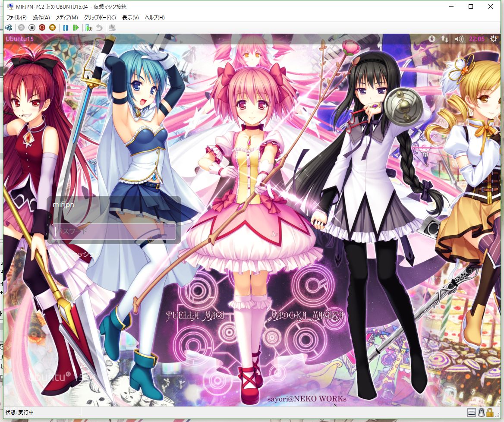The height and width of the screenshot is (422, 504).
Task: Open the ファイル(F) menu
Action: click(x=16, y=17)
